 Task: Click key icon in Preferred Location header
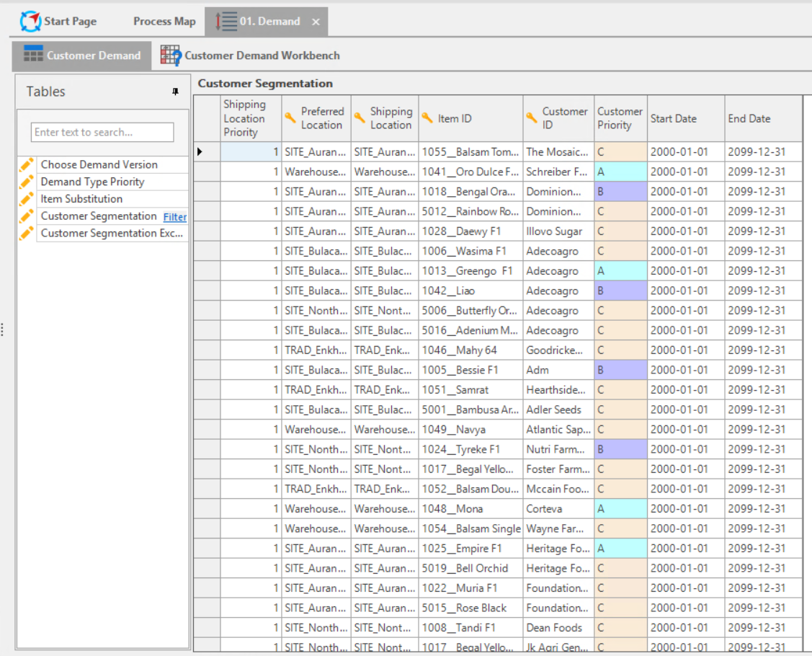290,118
